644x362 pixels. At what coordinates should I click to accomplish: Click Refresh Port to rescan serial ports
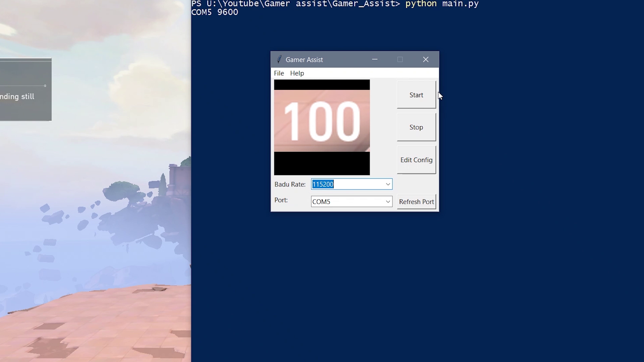[416, 201]
